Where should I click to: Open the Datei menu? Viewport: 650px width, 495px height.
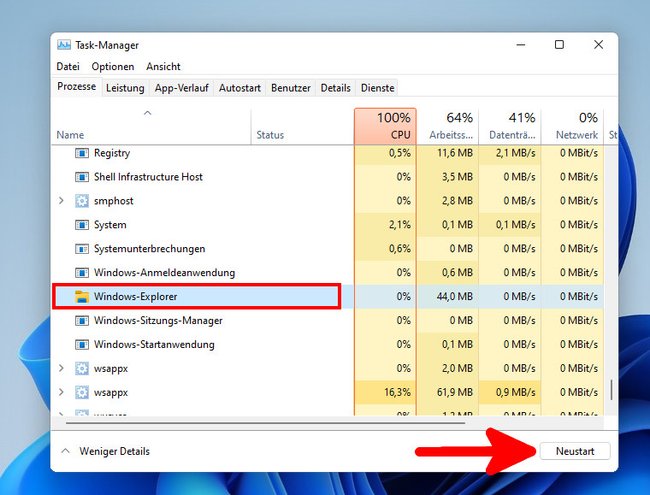click(x=68, y=66)
